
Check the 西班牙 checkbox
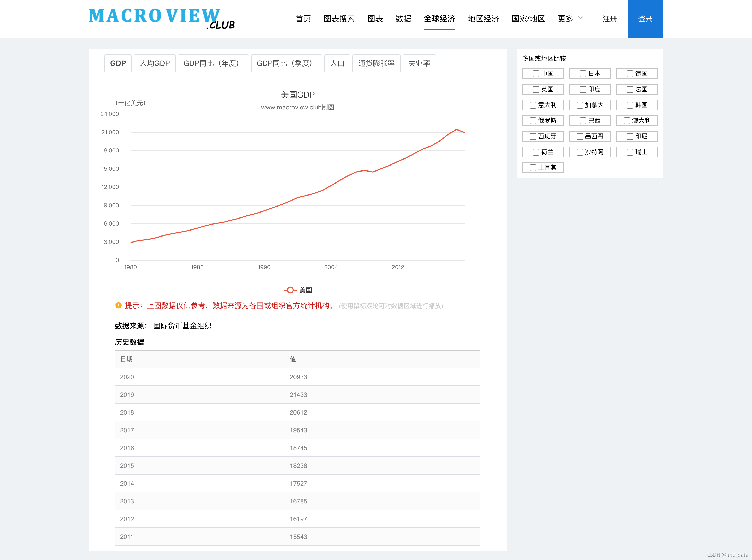pos(533,136)
